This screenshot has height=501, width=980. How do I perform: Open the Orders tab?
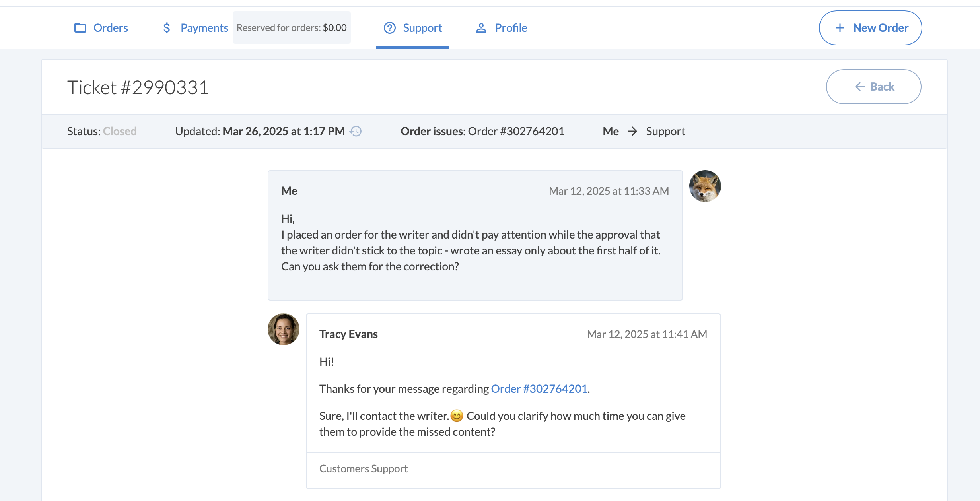(111, 28)
